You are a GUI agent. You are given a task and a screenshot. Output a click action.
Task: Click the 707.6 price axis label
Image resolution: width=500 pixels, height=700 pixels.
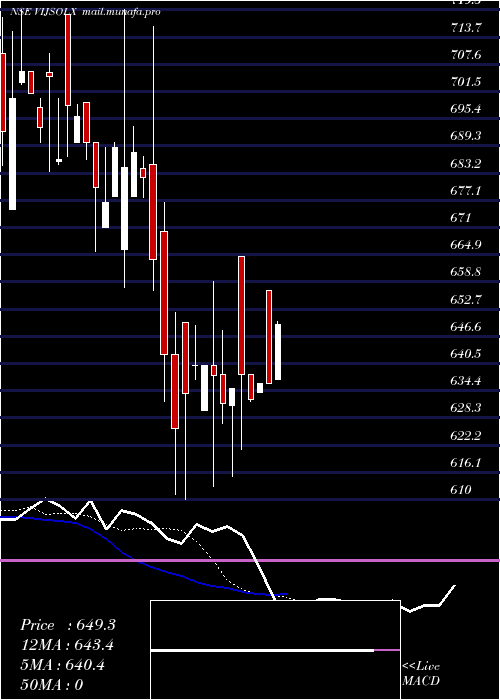[x=466, y=55]
